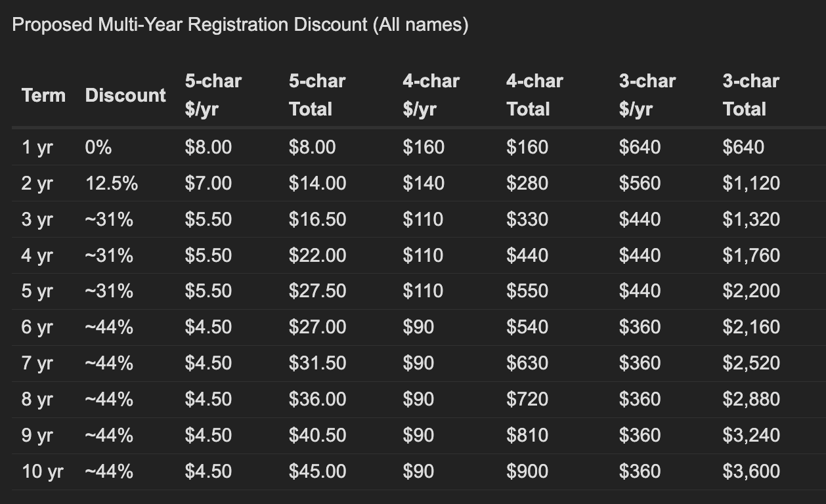Select the 10 yr term cell
826x504 pixels.
coord(42,471)
